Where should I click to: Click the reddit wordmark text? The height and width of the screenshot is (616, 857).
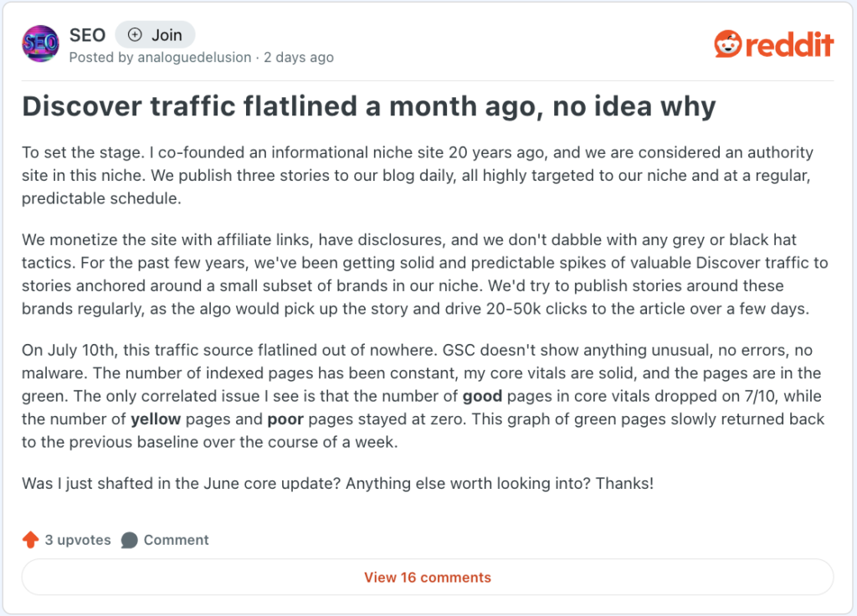point(789,44)
